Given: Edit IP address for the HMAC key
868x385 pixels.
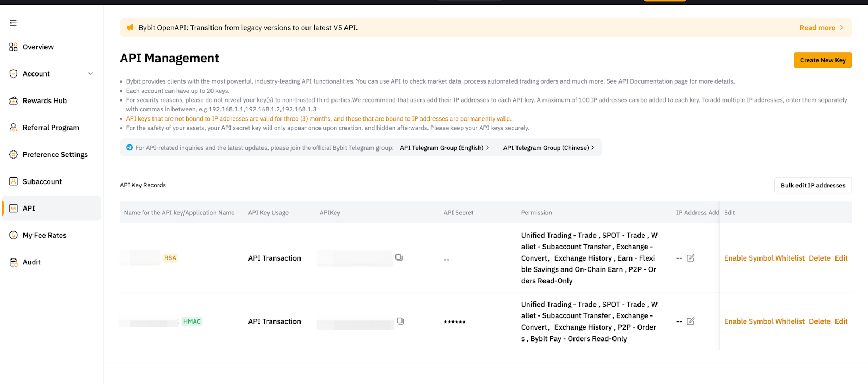Looking at the screenshot, I should (x=691, y=321).
